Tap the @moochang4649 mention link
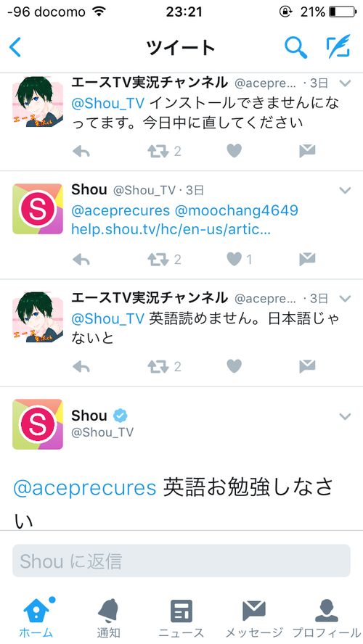Viewport: 363px width, 644px height. click(237, 211)
